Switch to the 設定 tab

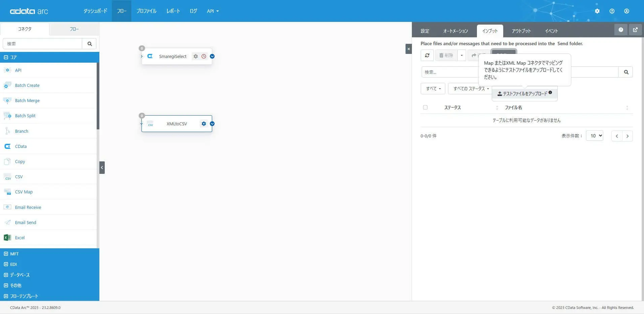(x=425, y=31)
